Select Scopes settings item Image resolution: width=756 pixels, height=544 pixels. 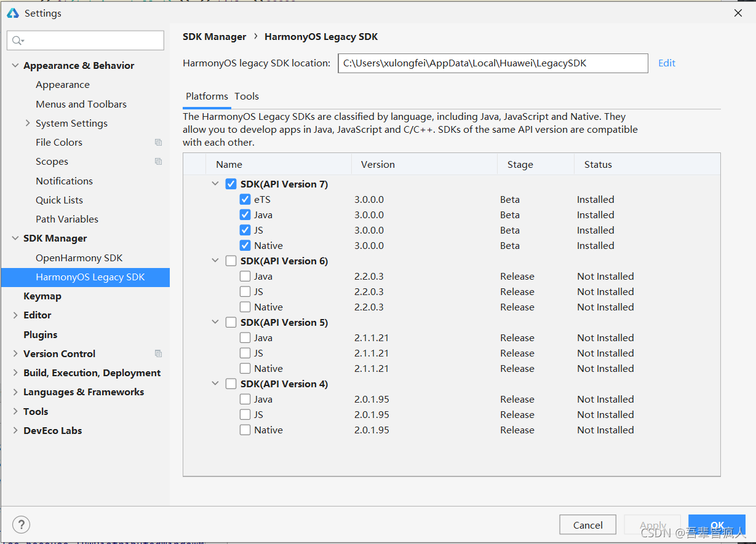pos(52,162)
